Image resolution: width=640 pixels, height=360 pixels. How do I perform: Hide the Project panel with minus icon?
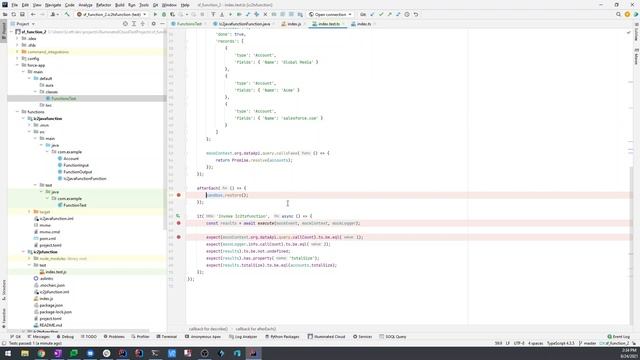tap(162, 24)
